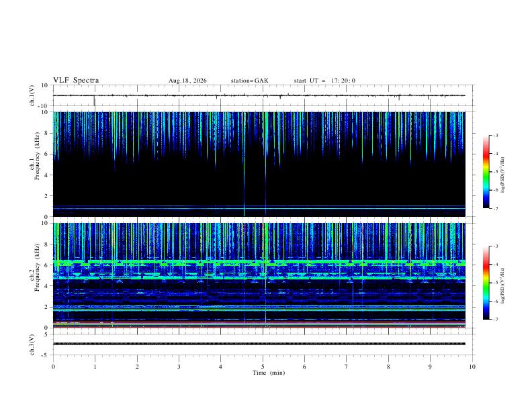Screen dimensions: 532x411
Task: Click the -3 label on upper color bar
Action: (495, 135)
